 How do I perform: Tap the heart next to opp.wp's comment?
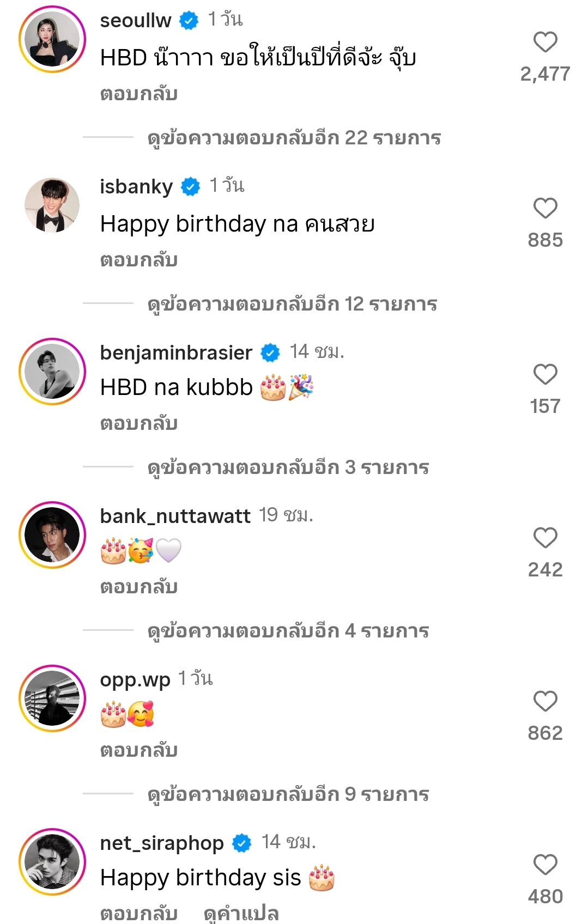(545, 702)
